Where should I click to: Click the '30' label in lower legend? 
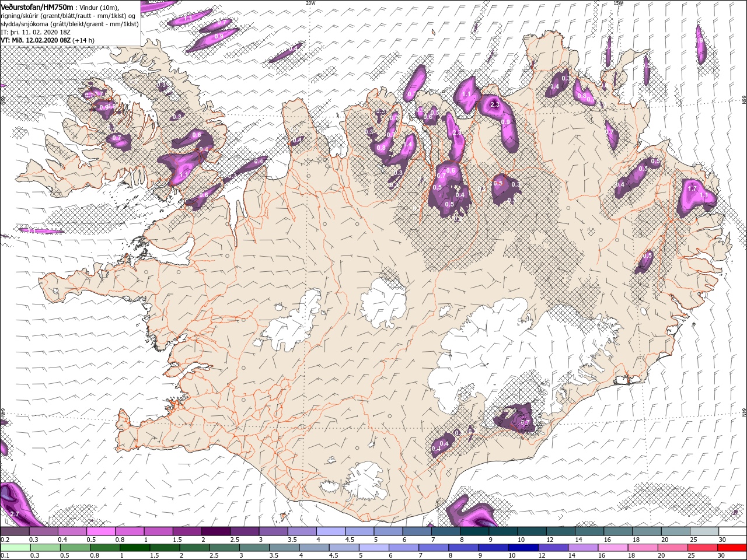pos(721,556)
